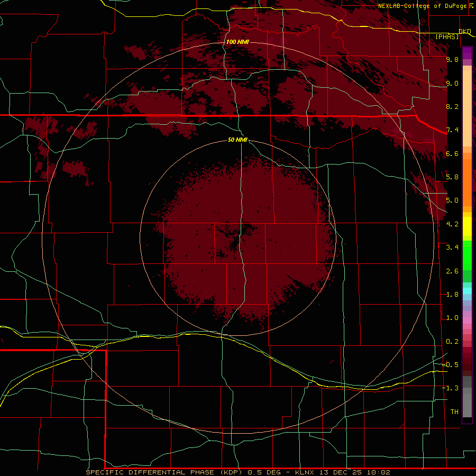Click the Specific Differential Phase (KDP) caption

[x=164, y=472]
